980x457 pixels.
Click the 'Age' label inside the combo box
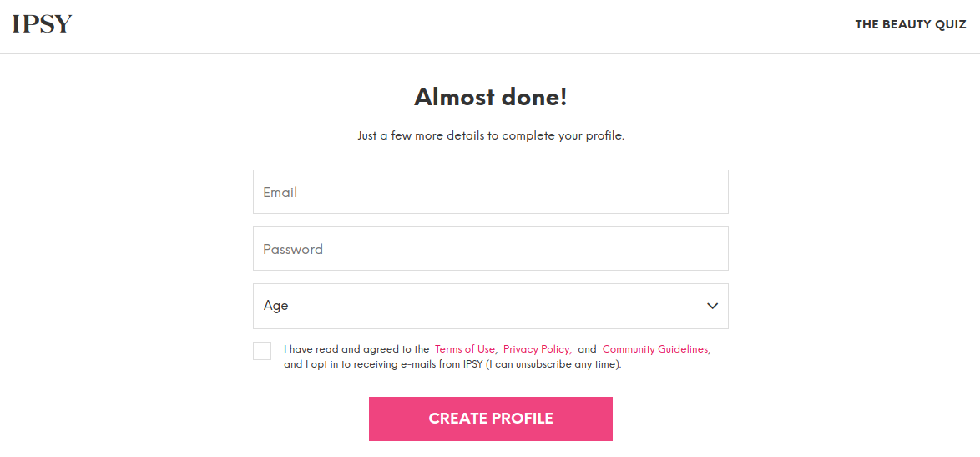[275, 307]
